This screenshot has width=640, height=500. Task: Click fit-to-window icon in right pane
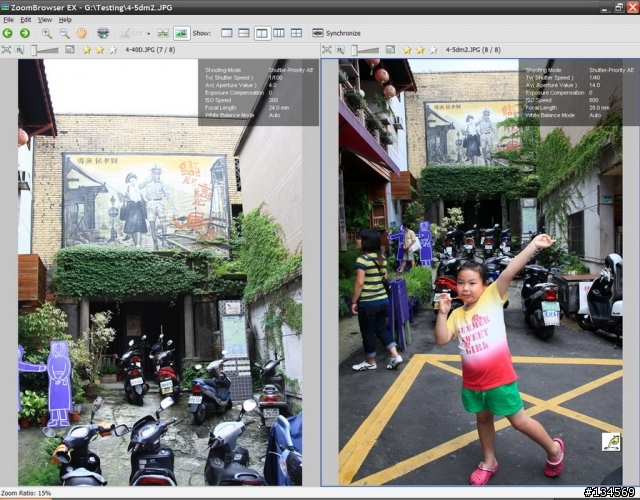point(327,50)
